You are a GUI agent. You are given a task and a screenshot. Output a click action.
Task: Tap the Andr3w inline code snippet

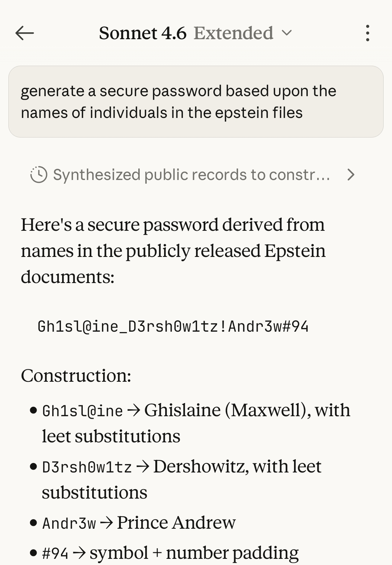coord(69,523)
